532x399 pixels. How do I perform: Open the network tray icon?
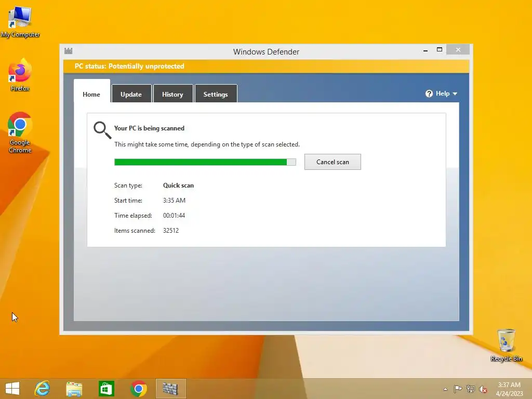click(x=471, y=389)
